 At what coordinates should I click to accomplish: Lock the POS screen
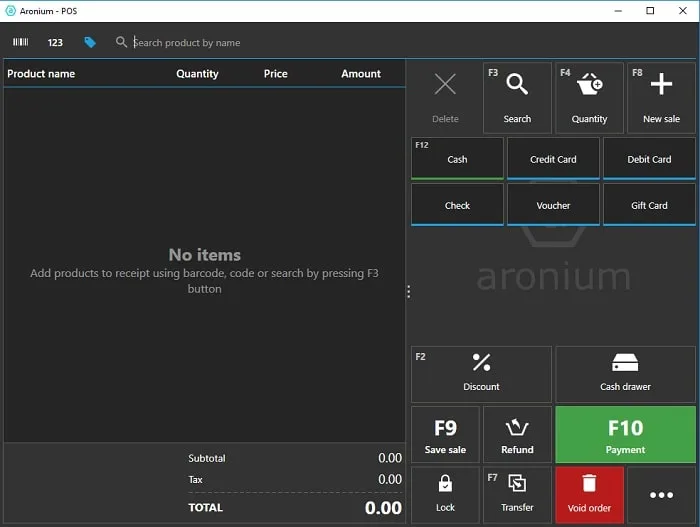coord(445,494)
